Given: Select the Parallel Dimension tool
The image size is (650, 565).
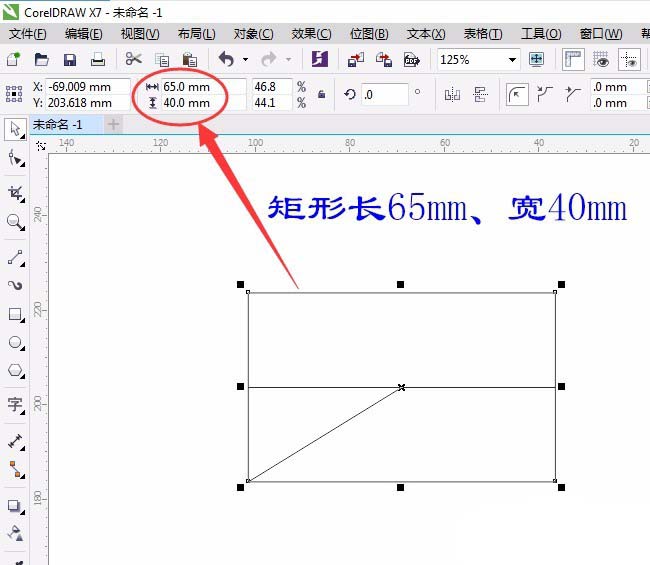Looking at the screenshot, I should coord(15,441).
